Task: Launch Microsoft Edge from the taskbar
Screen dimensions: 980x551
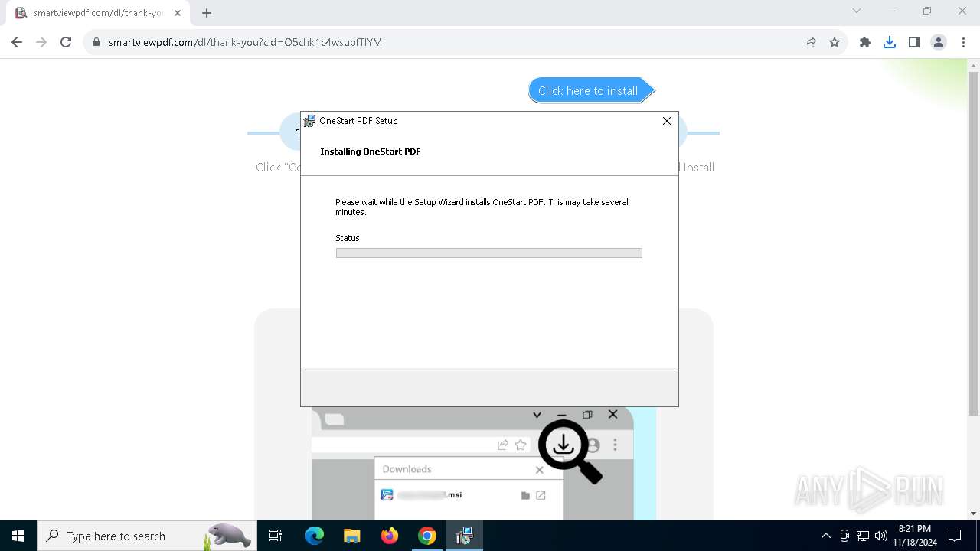Action: pos(315,536)
